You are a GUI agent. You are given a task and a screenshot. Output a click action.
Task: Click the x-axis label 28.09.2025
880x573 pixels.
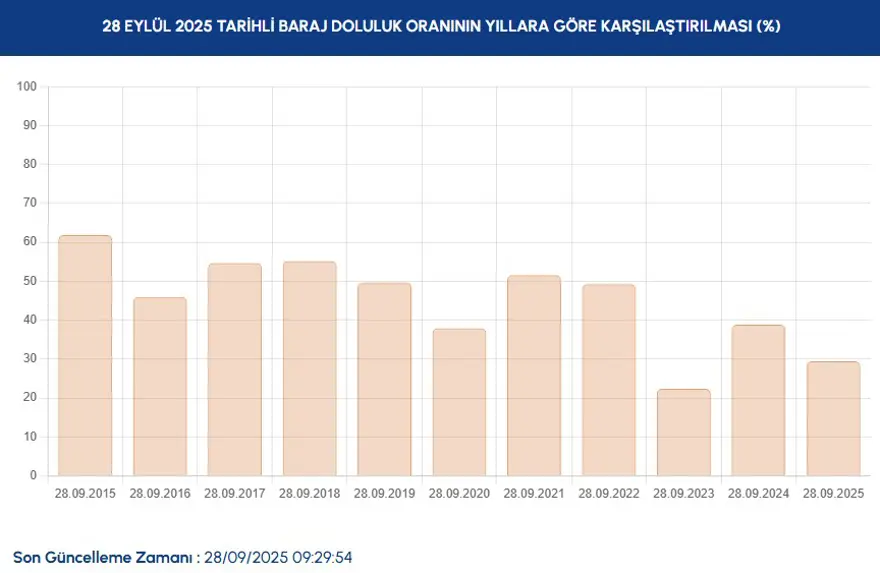pyautogui.click(x=833, y=494)
